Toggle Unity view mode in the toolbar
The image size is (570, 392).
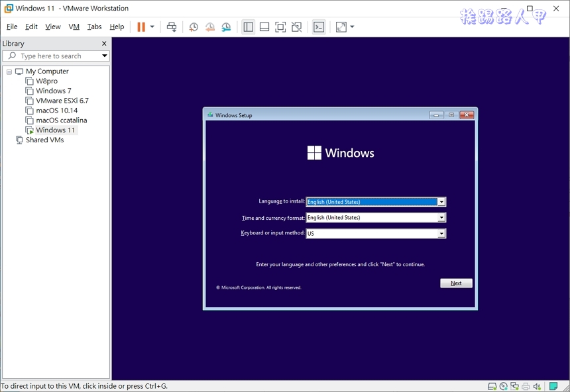coord(296,27)
